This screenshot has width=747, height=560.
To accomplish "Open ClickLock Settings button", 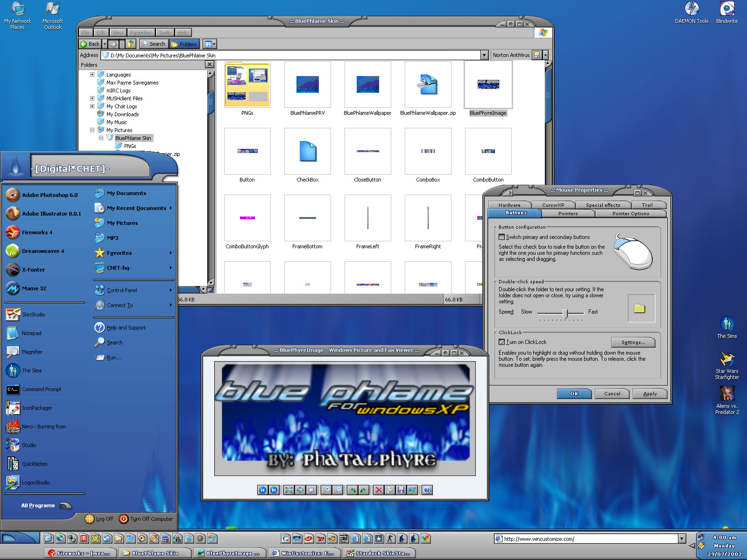I will click(x=633, y=343).
